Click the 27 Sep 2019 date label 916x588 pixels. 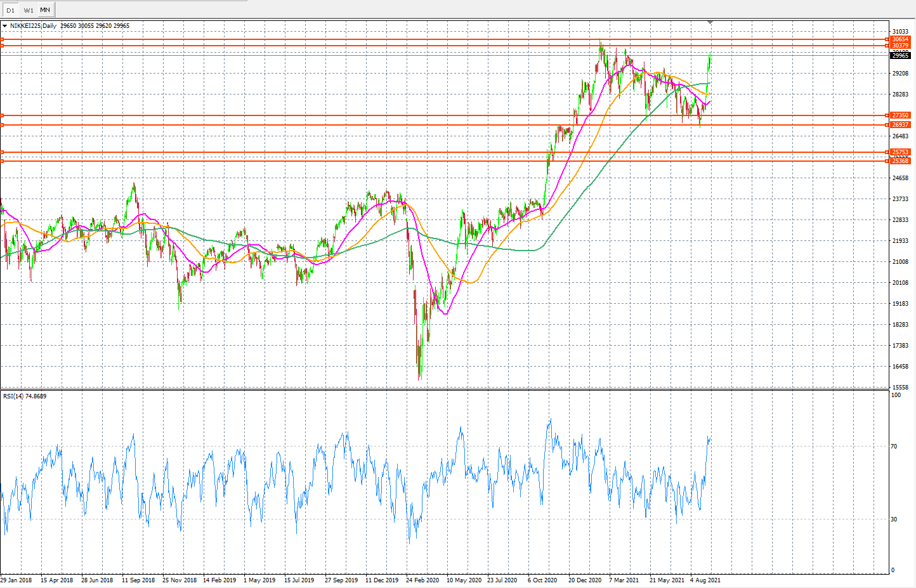click(x=341, y=580)
